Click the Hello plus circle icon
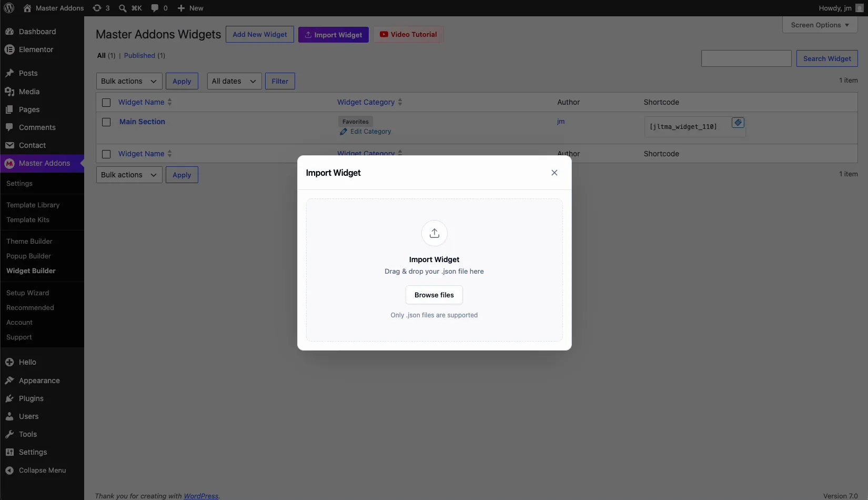This screenshot has width=868, height=500. coord(9,362)
